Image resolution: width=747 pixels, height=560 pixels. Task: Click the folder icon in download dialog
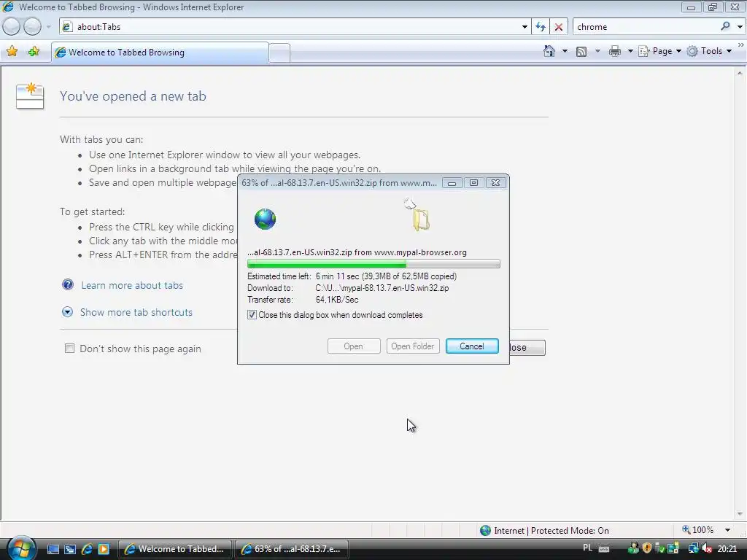coord(421,220)
